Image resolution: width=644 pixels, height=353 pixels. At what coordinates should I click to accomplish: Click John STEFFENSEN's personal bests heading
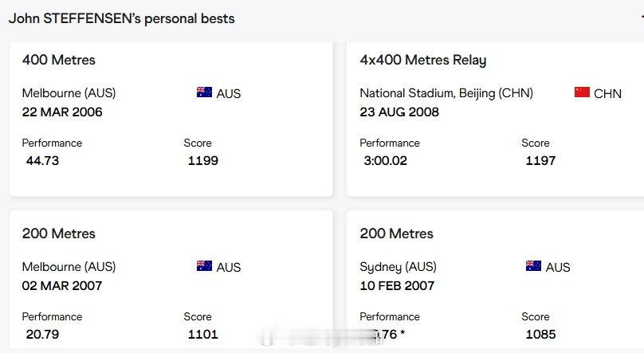tap(122, 18)
